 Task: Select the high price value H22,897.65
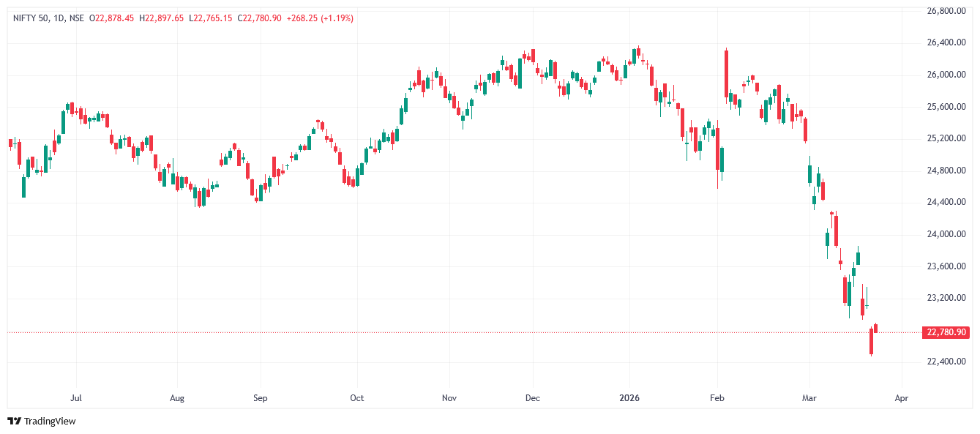pyautogui.click(x=162, y=18)
